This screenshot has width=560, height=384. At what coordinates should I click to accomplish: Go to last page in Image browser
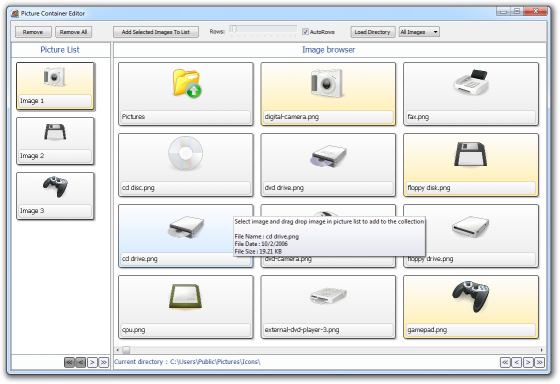pos(540,362)
